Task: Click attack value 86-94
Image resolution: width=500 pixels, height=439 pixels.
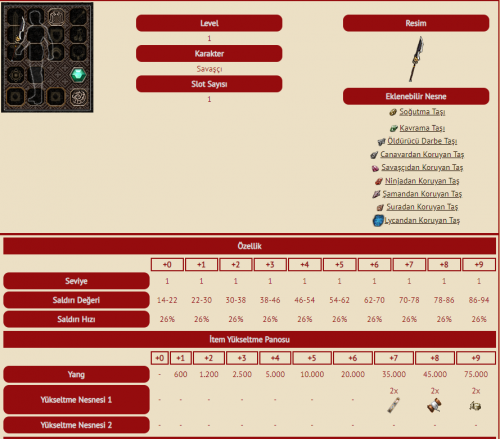Action: click(479, 300)
